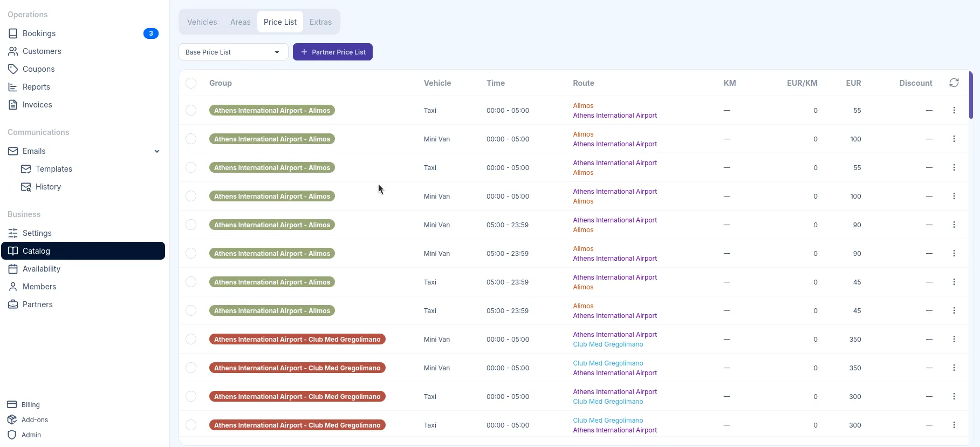The width and height of the screenshot is (980, 447).
Task: Open Admin shield icon
Action: click(12, 435)
